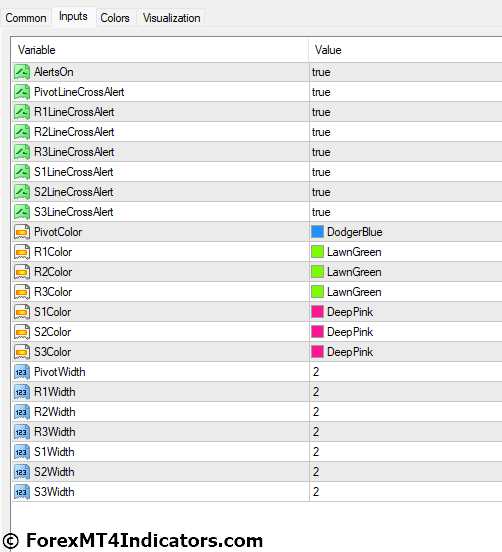This screenshot has width=502, height=552.
Task: Open the S3Color DeepPink value dropdown
Action: click(406, 352)
